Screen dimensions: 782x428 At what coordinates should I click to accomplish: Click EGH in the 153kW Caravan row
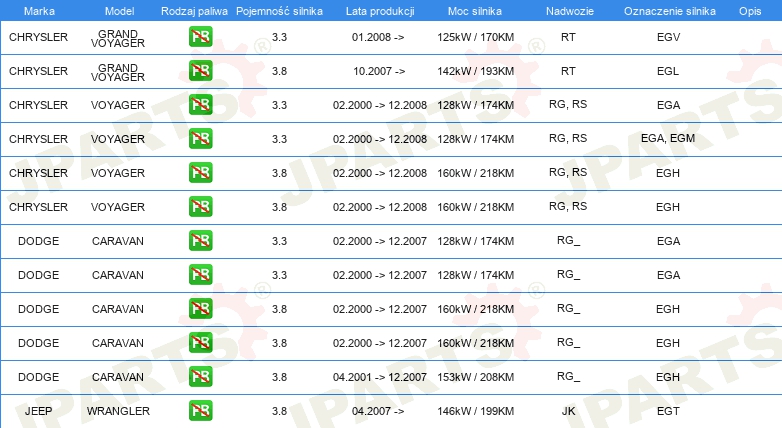click(x=668, y=377)
